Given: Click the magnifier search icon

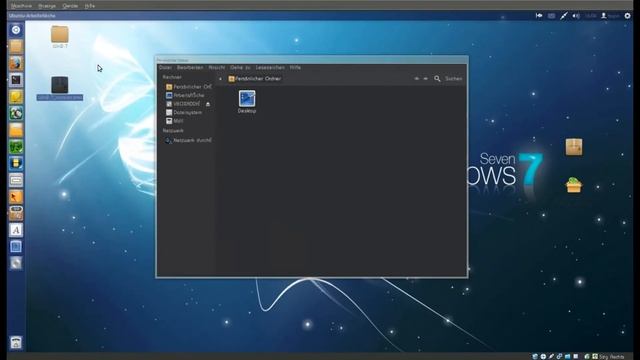Looking at the screenshot, I should [437, 78].
